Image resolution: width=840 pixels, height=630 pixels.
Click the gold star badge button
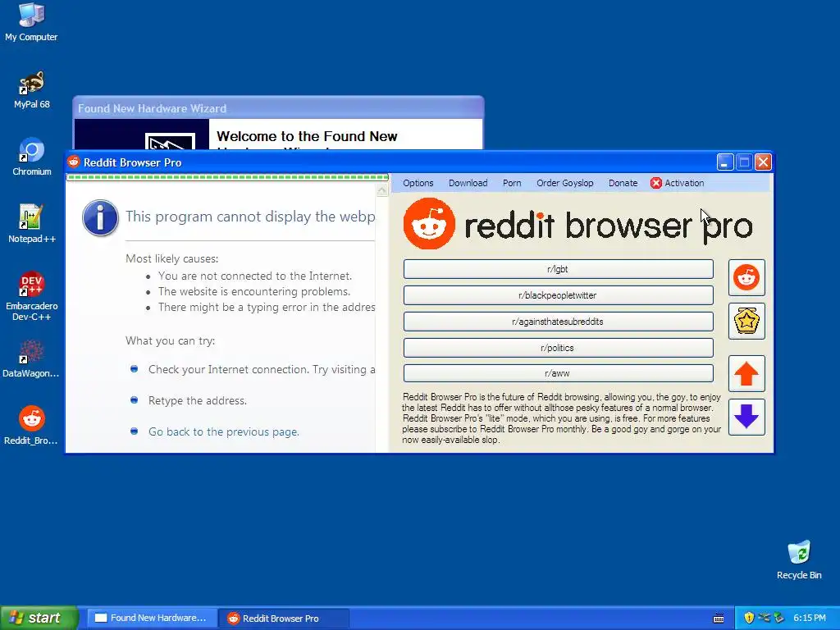click(x=746, y=321)
